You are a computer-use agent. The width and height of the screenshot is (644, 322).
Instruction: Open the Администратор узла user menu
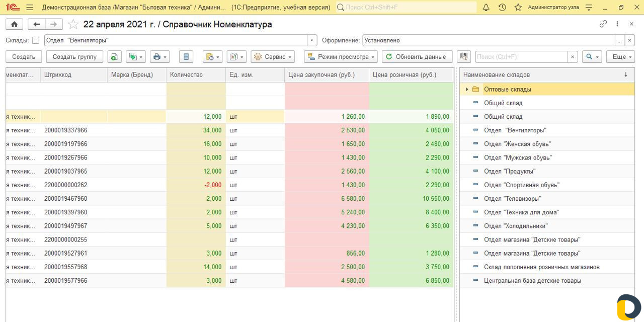tap(552, 7)
